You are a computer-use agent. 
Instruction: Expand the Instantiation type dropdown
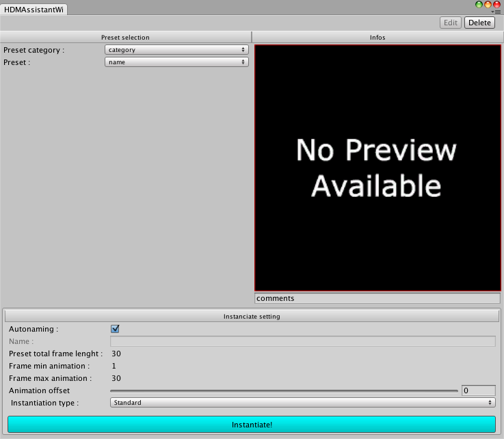point(302,403)
